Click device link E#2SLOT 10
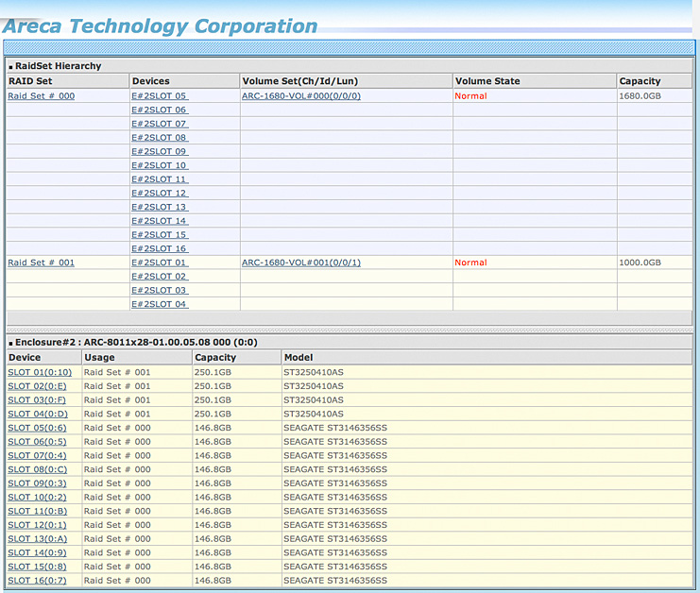The width and height of the screenshot is (700, 593). coord(160,165)
